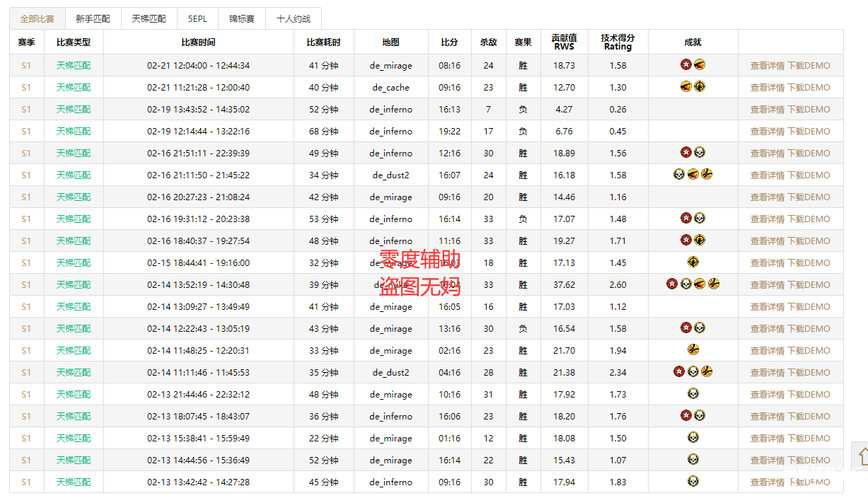Click crosshair badge in 02-15 18:44:41 row

[693, 262]
